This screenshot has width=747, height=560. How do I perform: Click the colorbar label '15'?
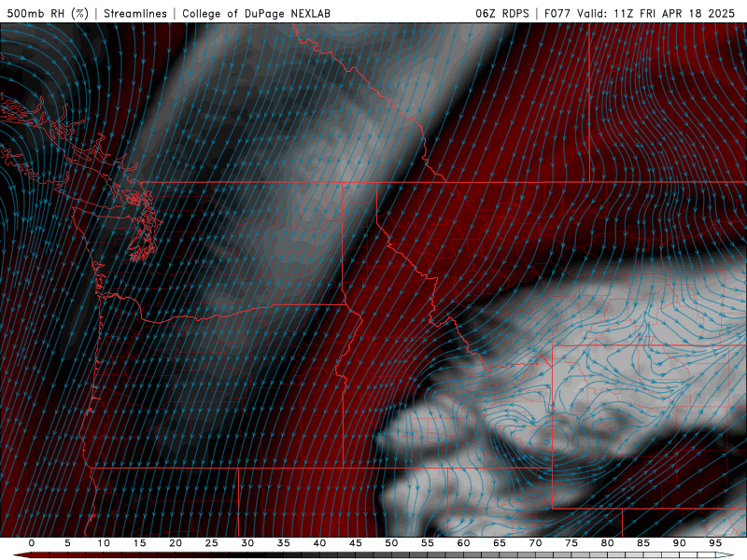point(139,543)
